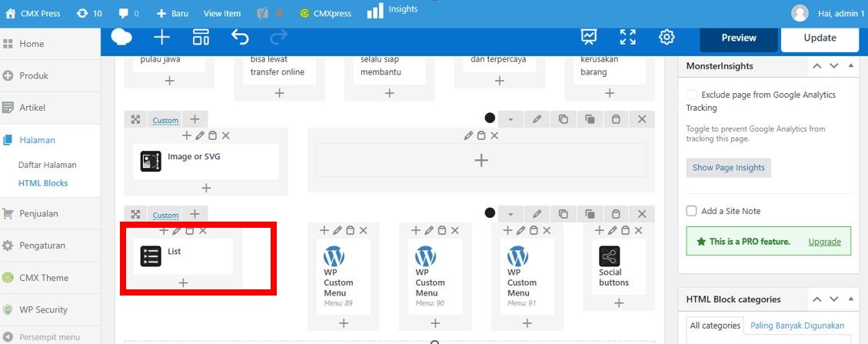This screenshot has width=868, height=344.
Task: Open the Image or SVG row dropdown caret
Action: (510, 119)
